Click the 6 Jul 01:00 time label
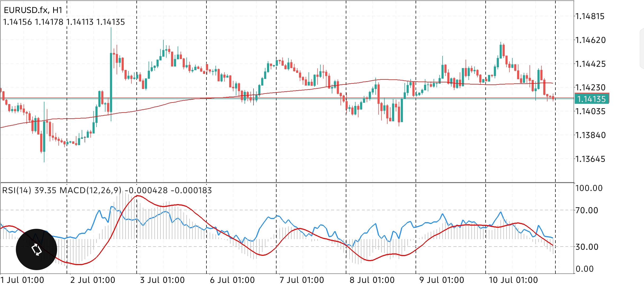The height and width of the screenshot is (286, 644). point(232,280)
